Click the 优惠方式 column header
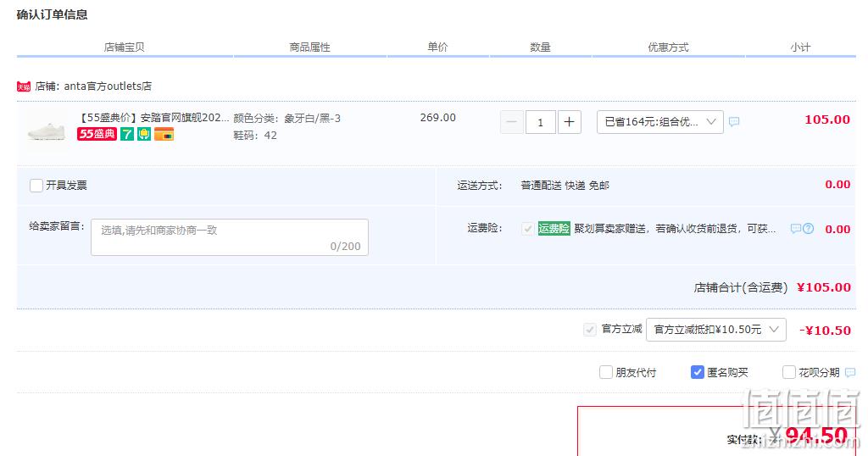 pos(668,47)
